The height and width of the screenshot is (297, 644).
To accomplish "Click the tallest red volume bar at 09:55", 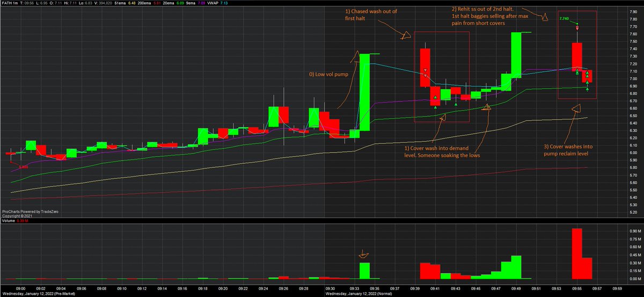I will (577, 253).
